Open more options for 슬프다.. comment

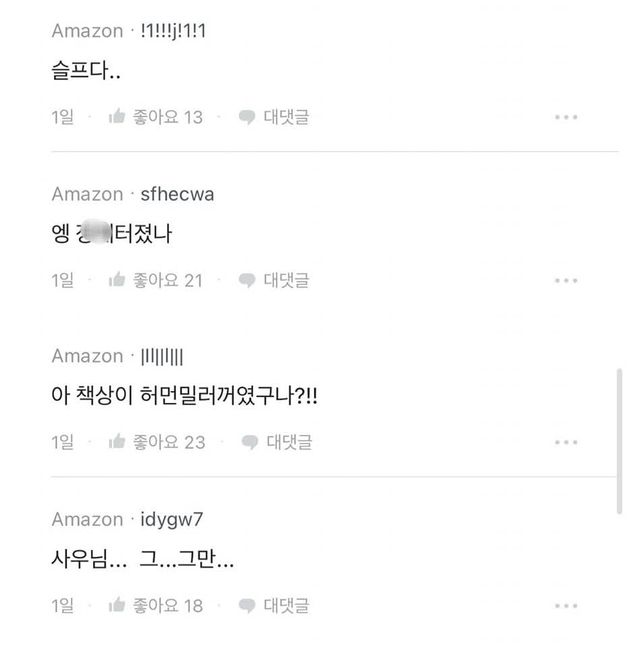pyautogui.click(x=566, y=117)
